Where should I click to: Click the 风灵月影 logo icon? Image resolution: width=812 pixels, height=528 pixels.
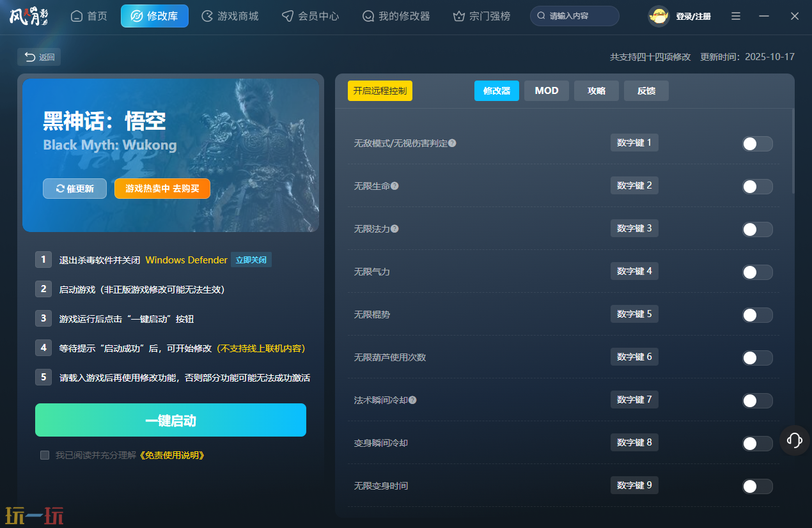pyautogui.click(x=29, y=16)
